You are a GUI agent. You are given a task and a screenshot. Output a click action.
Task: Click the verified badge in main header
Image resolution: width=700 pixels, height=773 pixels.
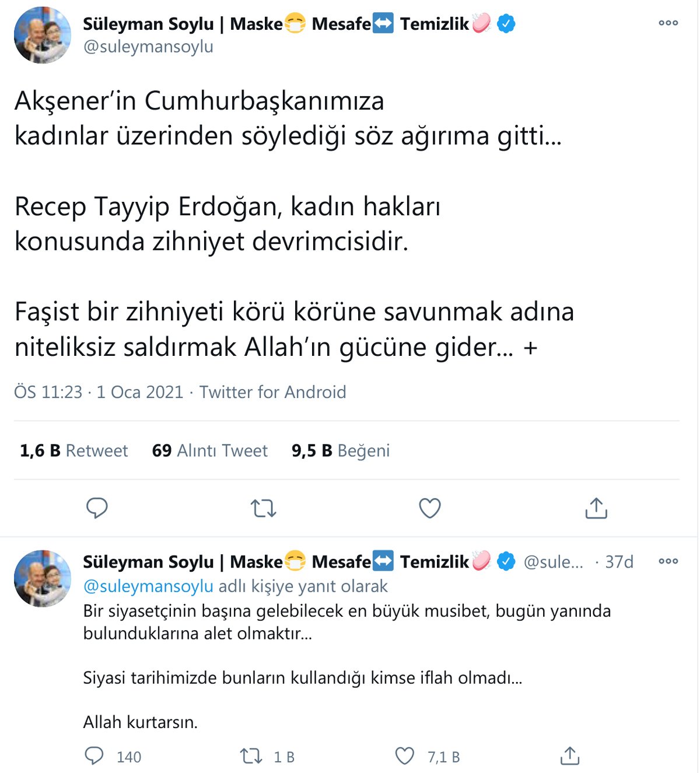506,24
